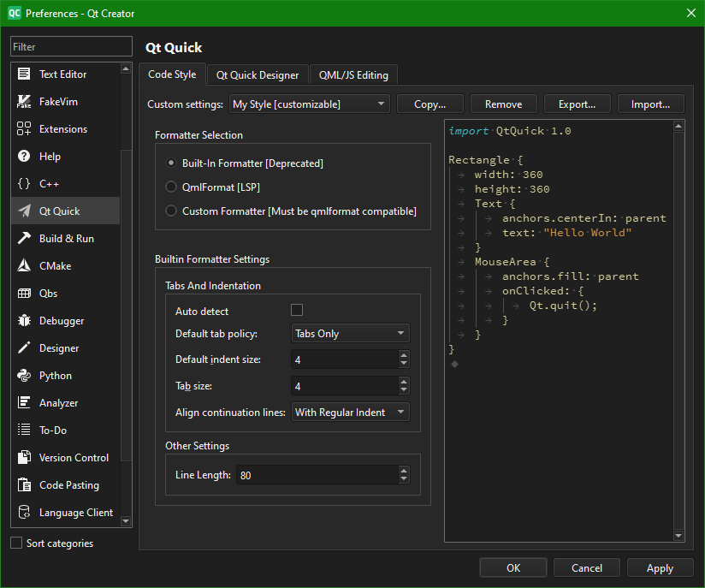The width and height of the screenshot is (705, 588).
Task: Close the Preferences dialog window
Action: [691, 13]
